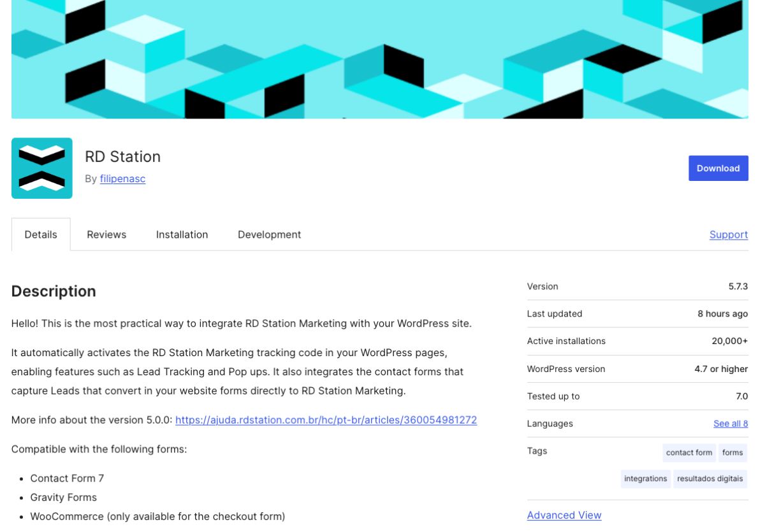Click the Tested up to value 7.0
Screen dimensions: 765x532
click(x=742, y=396)
